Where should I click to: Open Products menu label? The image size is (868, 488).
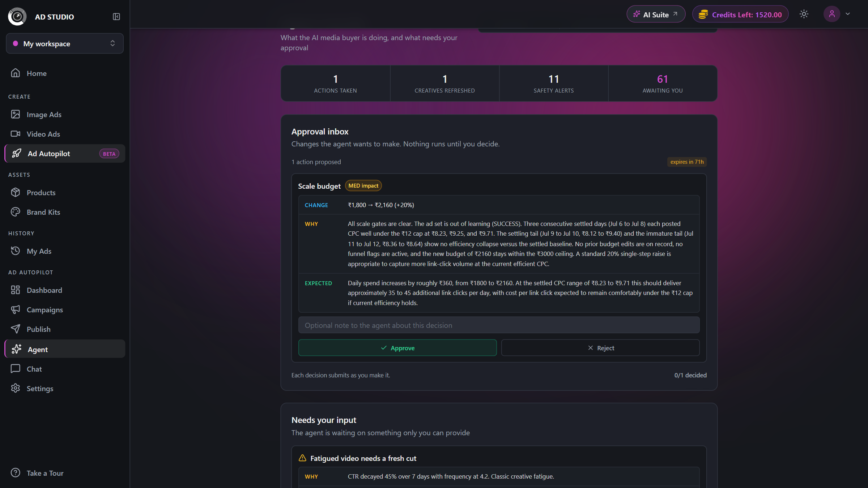(41, 192)
